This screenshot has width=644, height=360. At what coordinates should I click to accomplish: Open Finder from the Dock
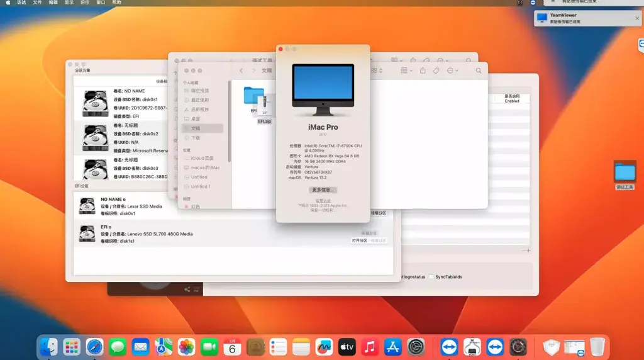pyautogui.click(x=49, y=347)
